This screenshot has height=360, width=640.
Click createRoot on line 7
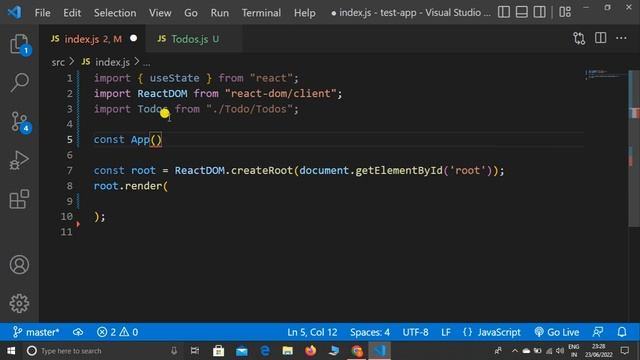[x=262, y=170]
